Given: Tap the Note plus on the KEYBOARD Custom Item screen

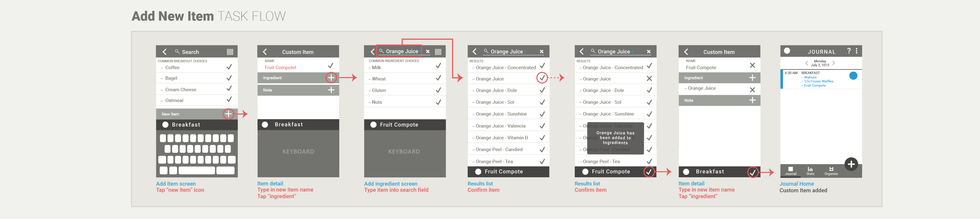Looking at the screenshot, I should coord(331,90).
